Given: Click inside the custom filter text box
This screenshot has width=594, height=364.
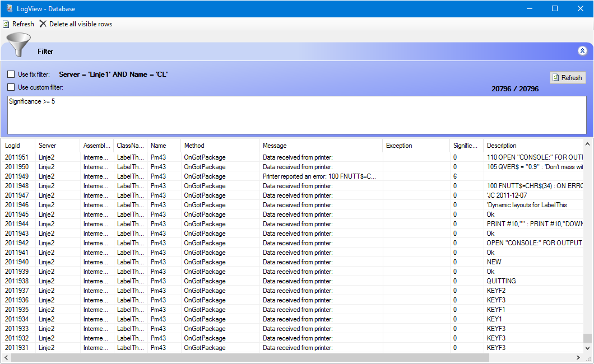Looking at the screenshot, I should coord(297,115).
